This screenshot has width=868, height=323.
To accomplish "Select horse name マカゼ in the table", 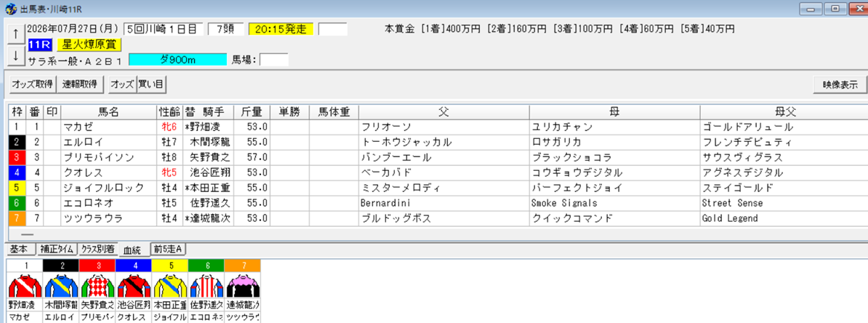I will pyautogui.click(x=79, y=127).
